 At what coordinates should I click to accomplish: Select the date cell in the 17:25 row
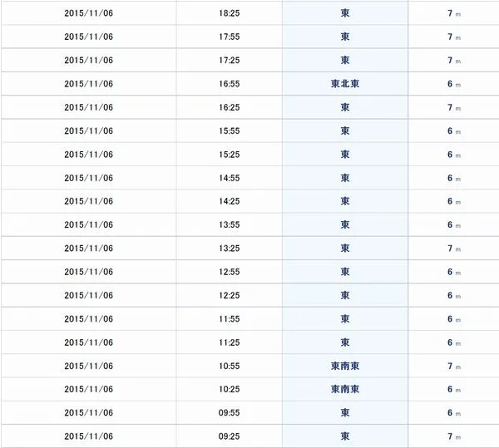88,60
